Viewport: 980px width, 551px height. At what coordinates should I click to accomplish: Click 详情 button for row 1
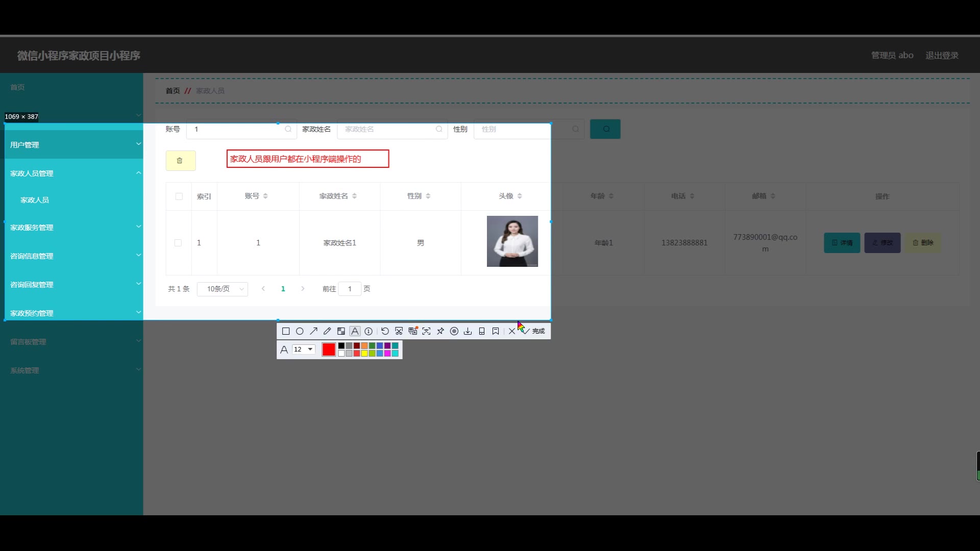click(842, 243)
